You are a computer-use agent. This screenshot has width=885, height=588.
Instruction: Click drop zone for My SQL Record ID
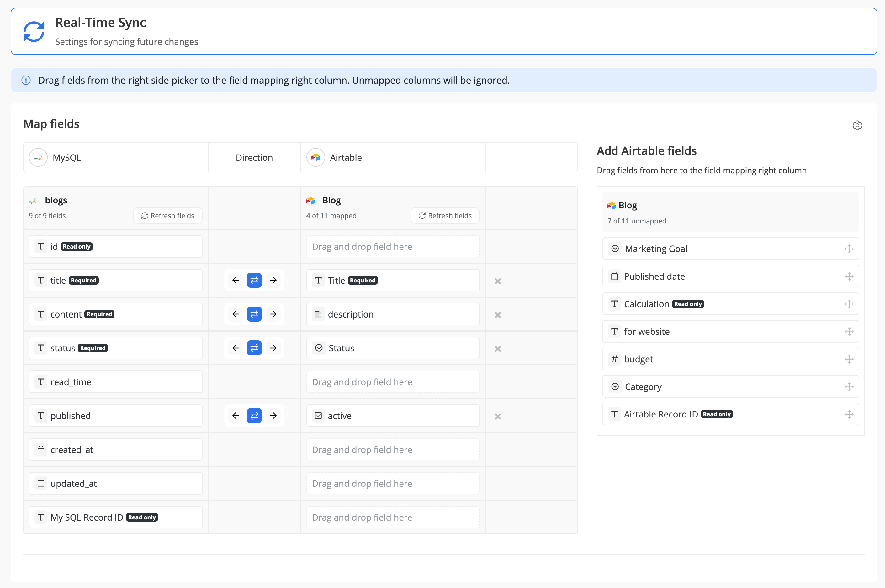[x=393, y=517]
